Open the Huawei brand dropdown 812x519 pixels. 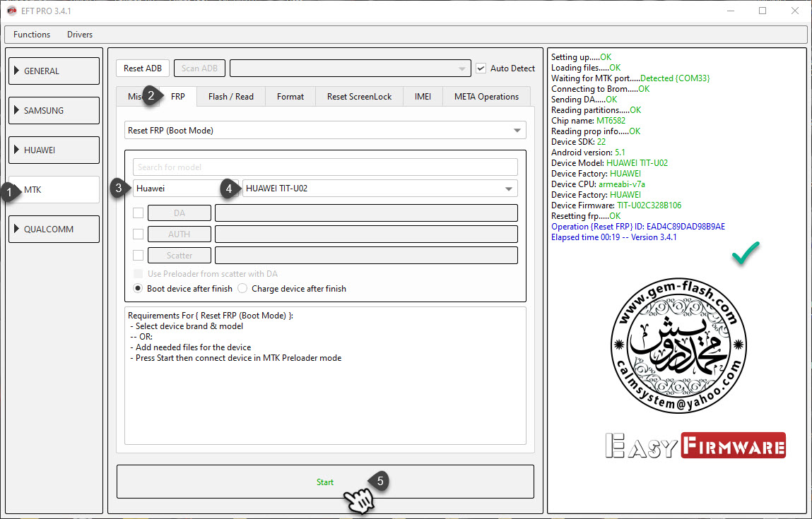pyautogui.click(x=185, y=189)
